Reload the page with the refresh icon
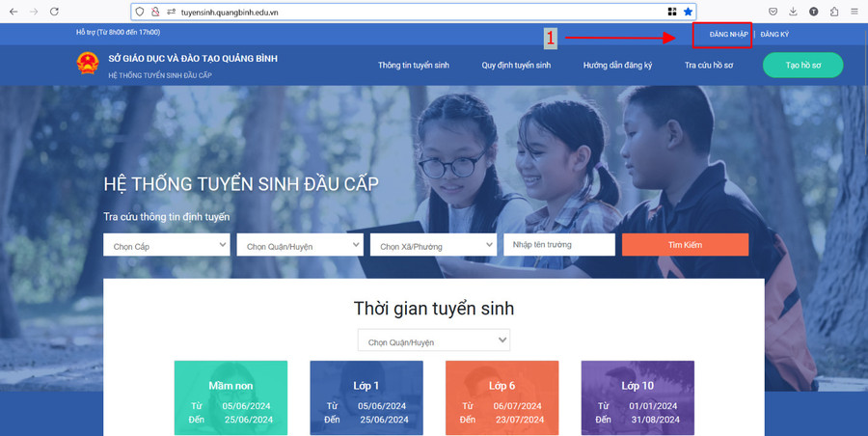The height and width of the screenshot is (436, 868). (x=54, y=12)
